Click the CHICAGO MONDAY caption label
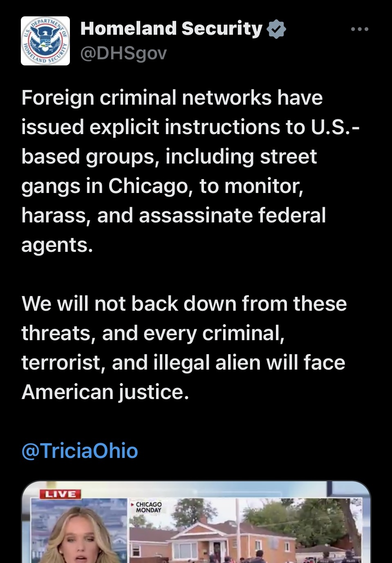 [149, 507]
